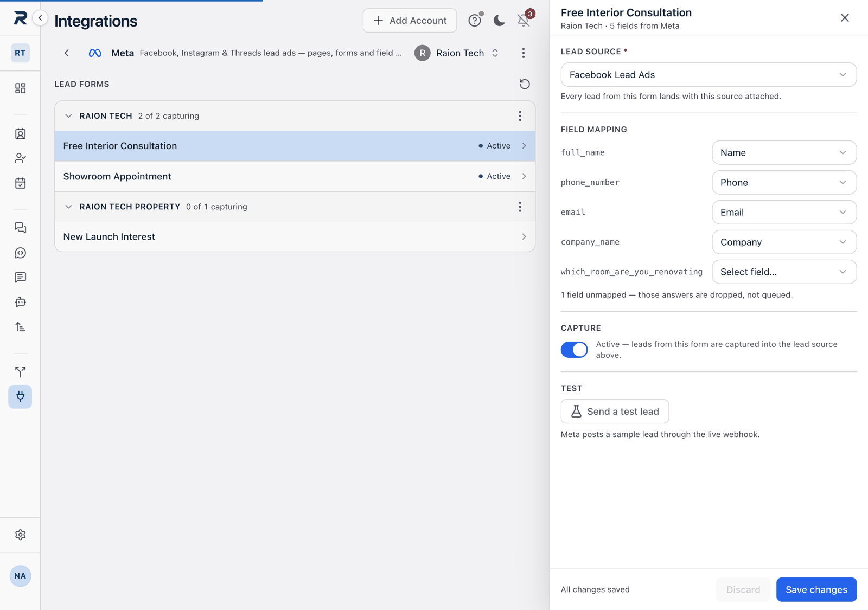Open muted notifications bell with badge
Image resolution: width=868 pixels, height=610 pixels.
tap(524, 20)
